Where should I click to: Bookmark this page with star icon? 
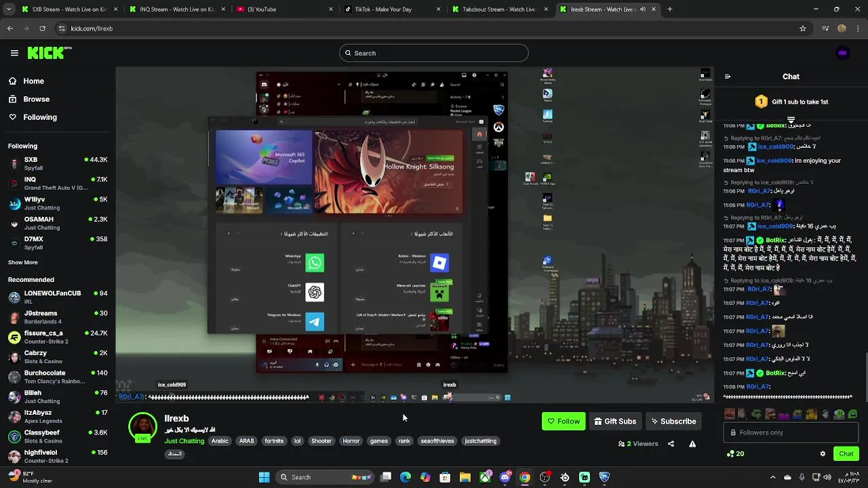pos(803,28)
